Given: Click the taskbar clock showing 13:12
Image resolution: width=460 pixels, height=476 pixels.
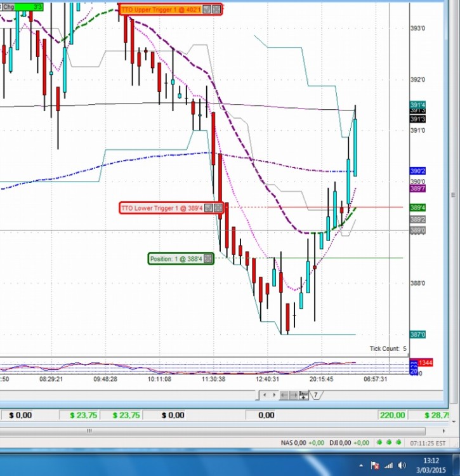Looking at the screenshot, I should [x=431, y=465].
